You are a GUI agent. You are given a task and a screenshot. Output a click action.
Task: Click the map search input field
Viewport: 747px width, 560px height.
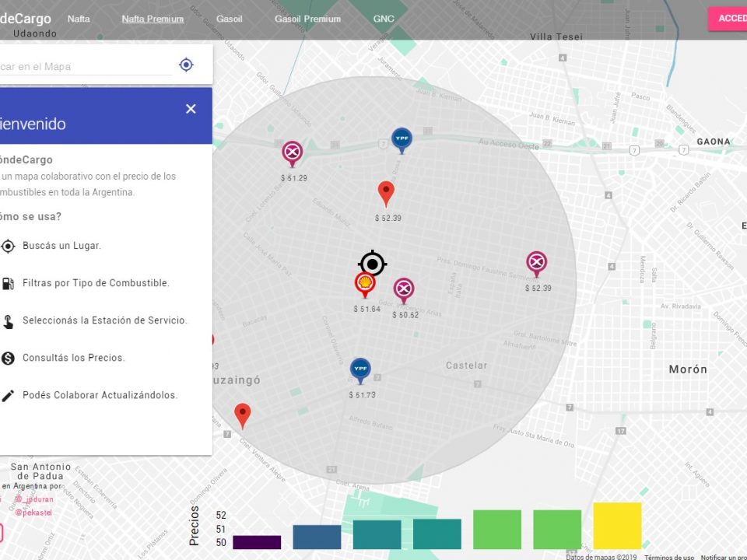(x=86, y=67)
